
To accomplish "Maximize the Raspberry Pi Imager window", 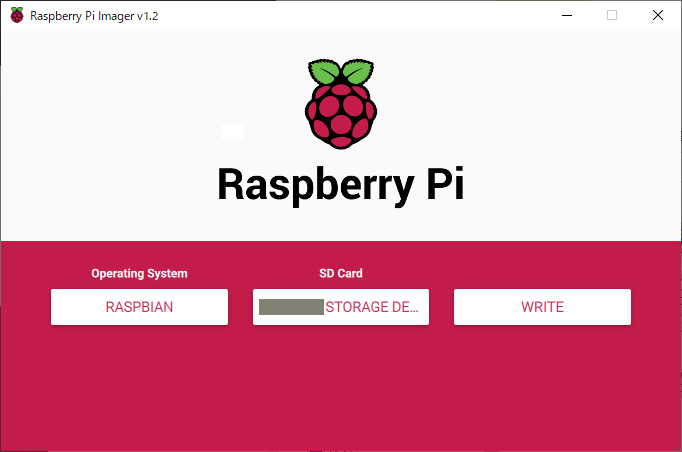I will tap(612, 15).
